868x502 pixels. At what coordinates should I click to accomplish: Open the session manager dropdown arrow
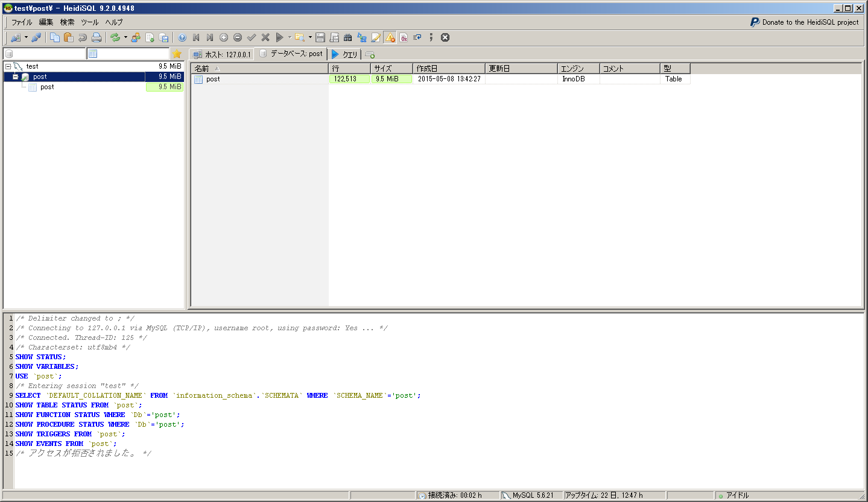click(x=26, y=37)
